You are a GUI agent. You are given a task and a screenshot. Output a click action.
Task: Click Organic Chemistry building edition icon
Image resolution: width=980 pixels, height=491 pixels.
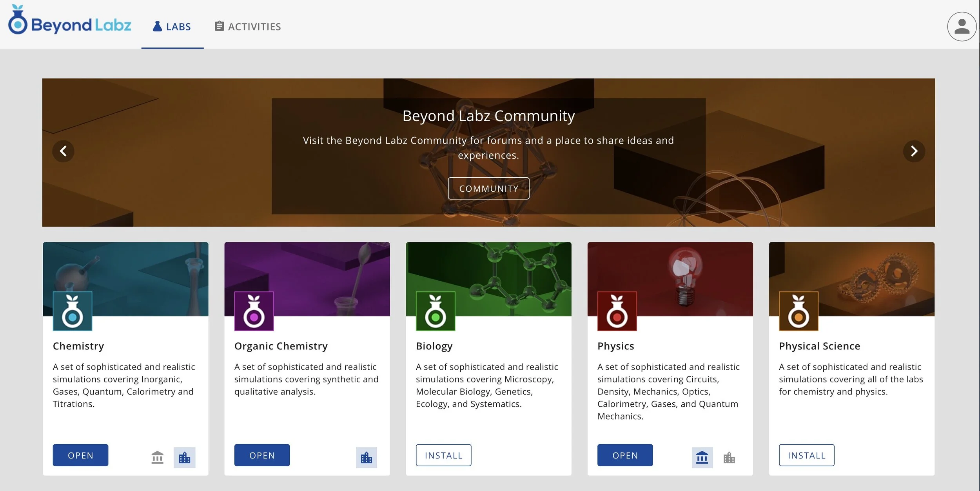tap(366, 457)
